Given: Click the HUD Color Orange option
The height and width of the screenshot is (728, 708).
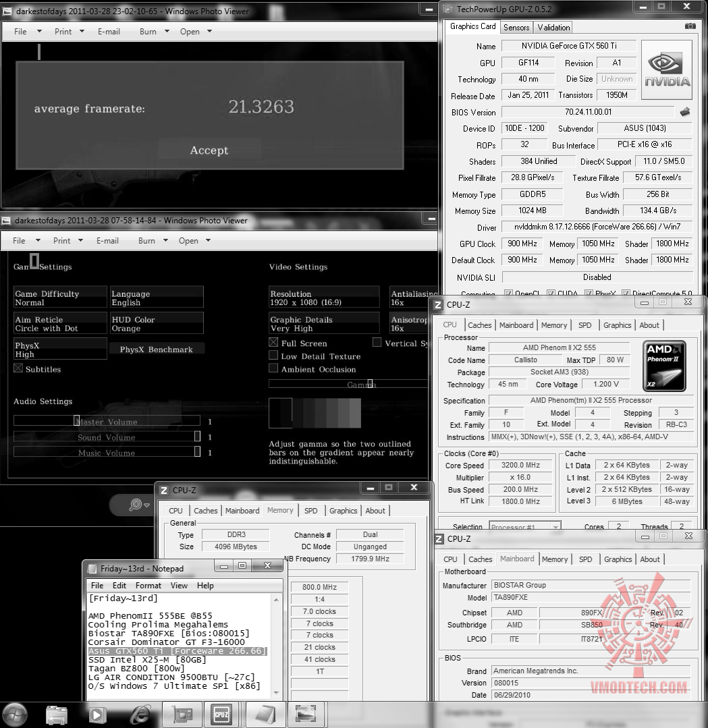Looking at the screenshot, I should [157, 324].
